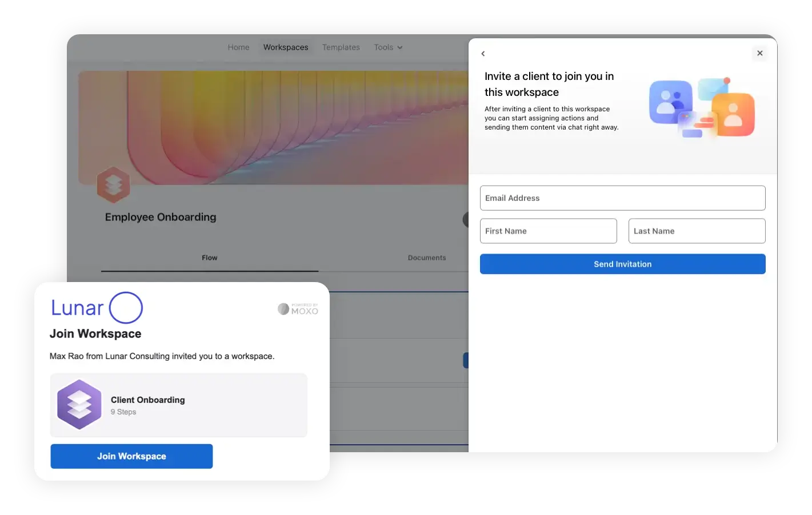
Task: Expand the Client Onboarding 9 Steps card
Action: click(x=178, y=405)
